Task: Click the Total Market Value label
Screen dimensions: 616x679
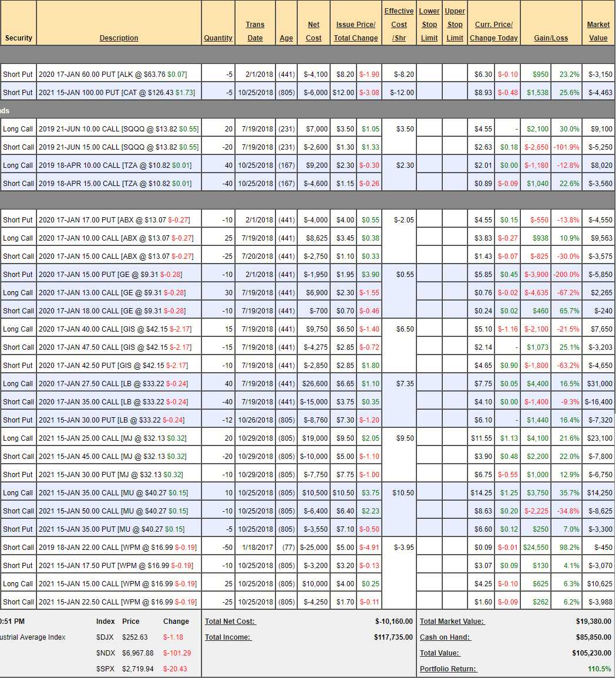Action: tap(452, 621)
